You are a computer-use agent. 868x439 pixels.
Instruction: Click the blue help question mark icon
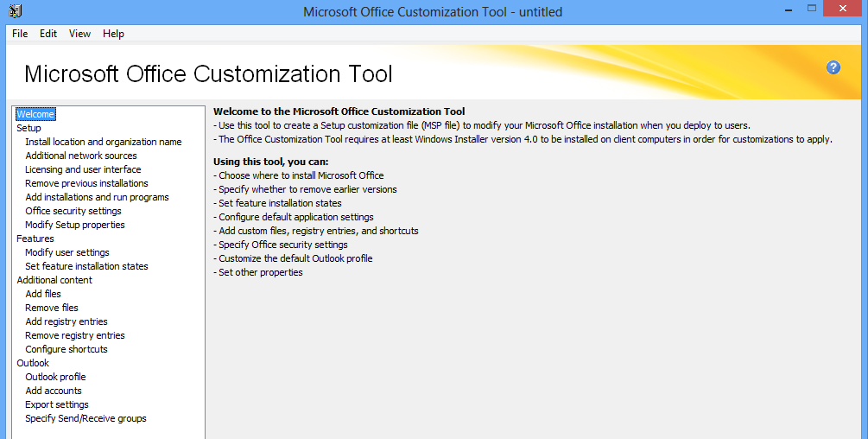(x=833, y=67)
